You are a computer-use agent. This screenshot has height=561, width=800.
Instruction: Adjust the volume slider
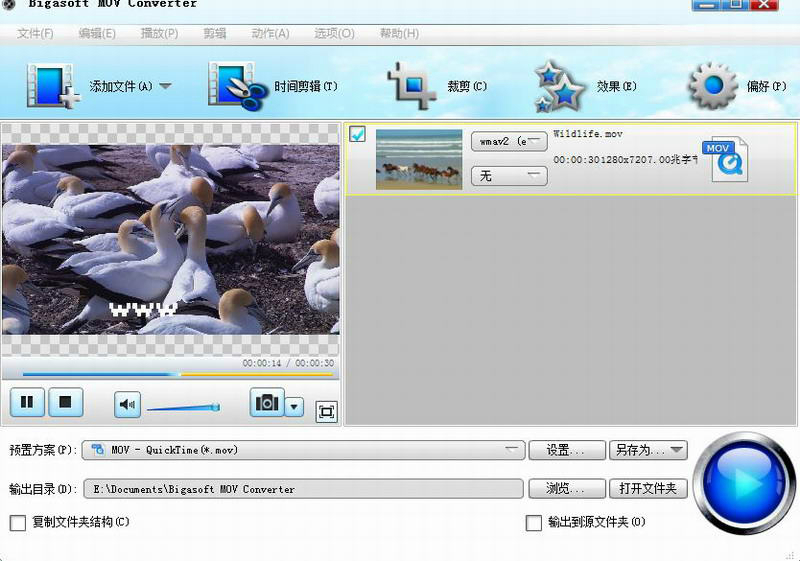click(x=183, y=407)
